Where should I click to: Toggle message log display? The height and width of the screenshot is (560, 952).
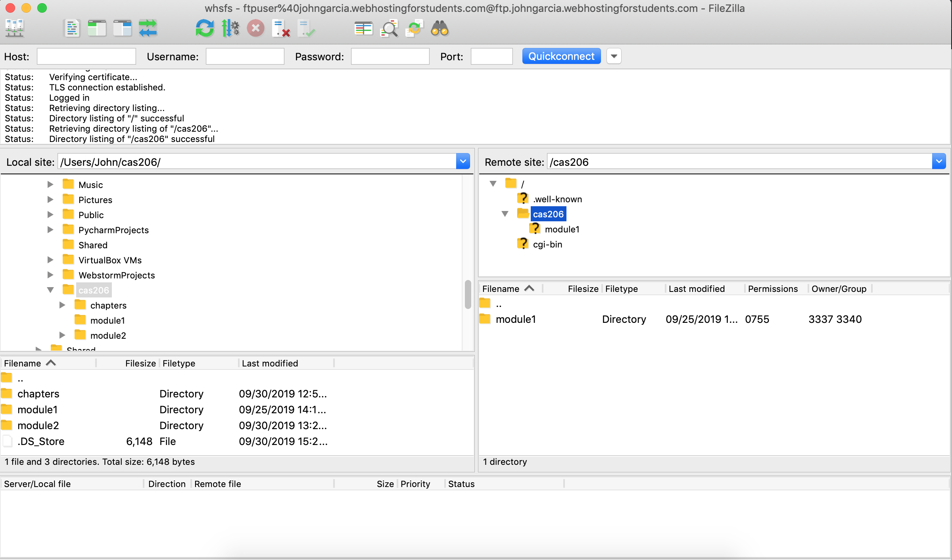tap(72, 29)
